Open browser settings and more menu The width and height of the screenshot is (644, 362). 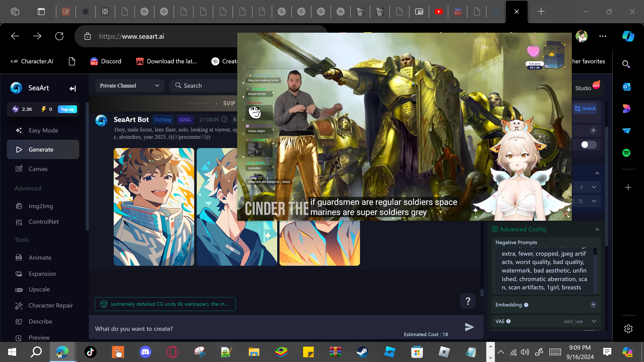[x=603, y=36]
